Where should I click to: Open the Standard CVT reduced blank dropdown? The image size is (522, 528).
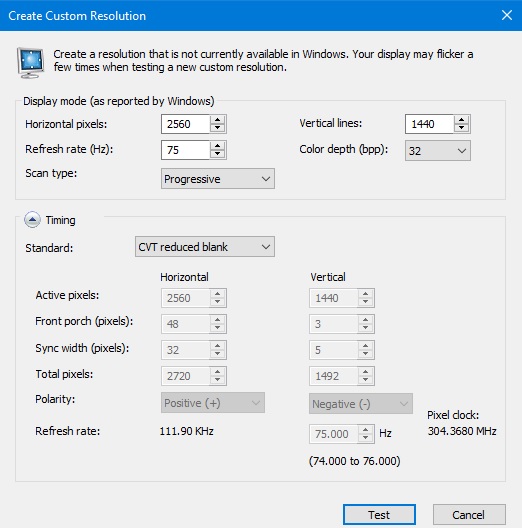click(x=205, y=247)
